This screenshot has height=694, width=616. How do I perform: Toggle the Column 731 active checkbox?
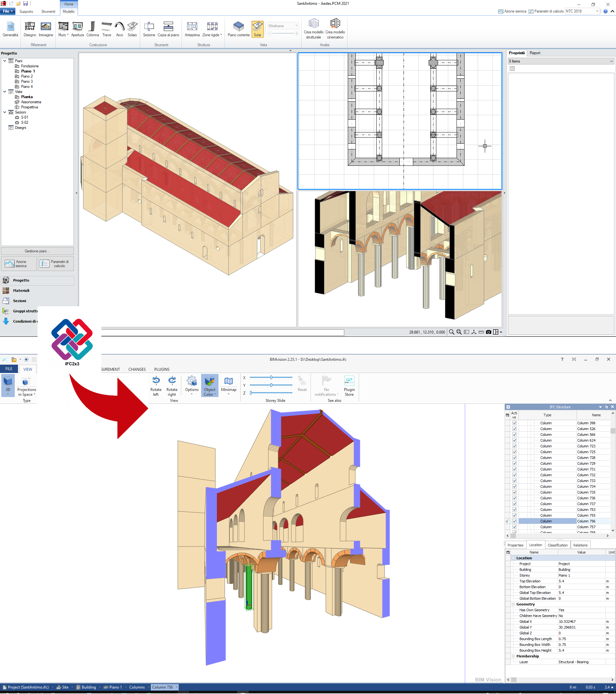pos(515,469)
